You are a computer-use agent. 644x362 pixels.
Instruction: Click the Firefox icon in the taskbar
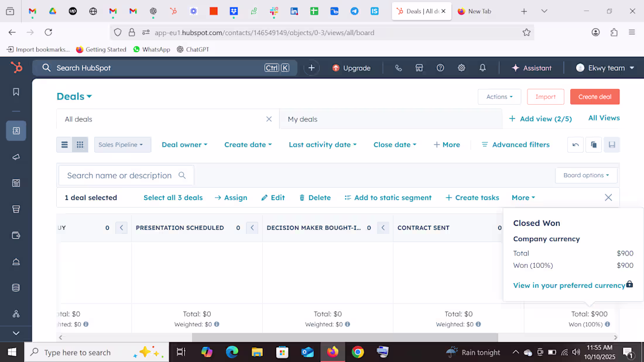coord(333,352)
